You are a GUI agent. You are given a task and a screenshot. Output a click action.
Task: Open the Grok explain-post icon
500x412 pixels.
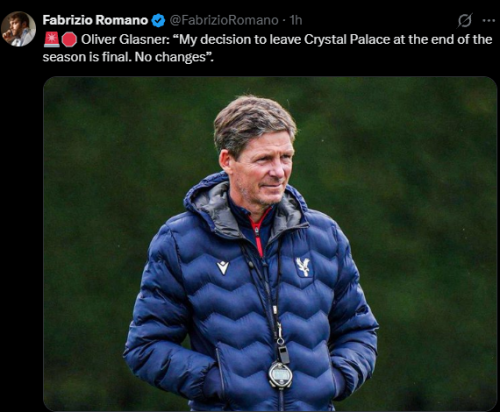[465, 21]
